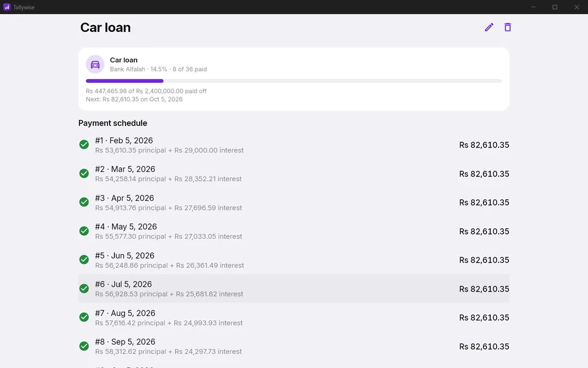Toggle the paid checkmark for payment #2 Mar 5
Viewport: 588px width, 368px height.
tap(84, 173)
